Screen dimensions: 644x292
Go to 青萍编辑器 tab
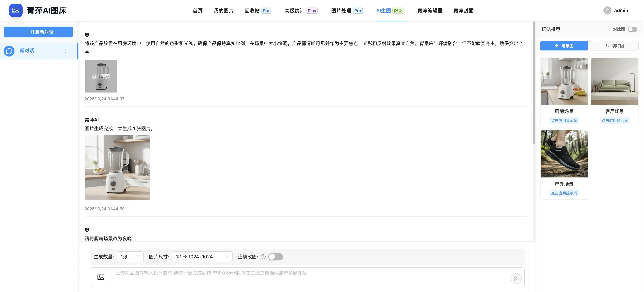[x=430, y=11]
